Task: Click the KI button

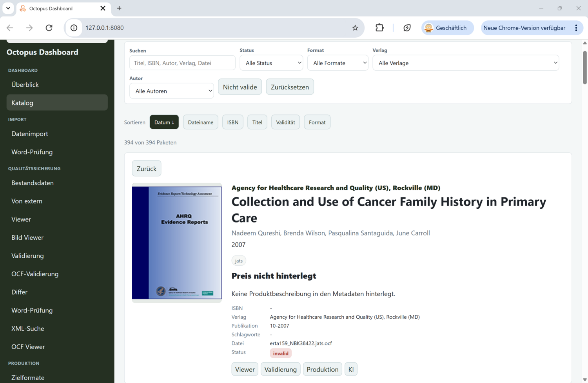Action: (351, 369)
